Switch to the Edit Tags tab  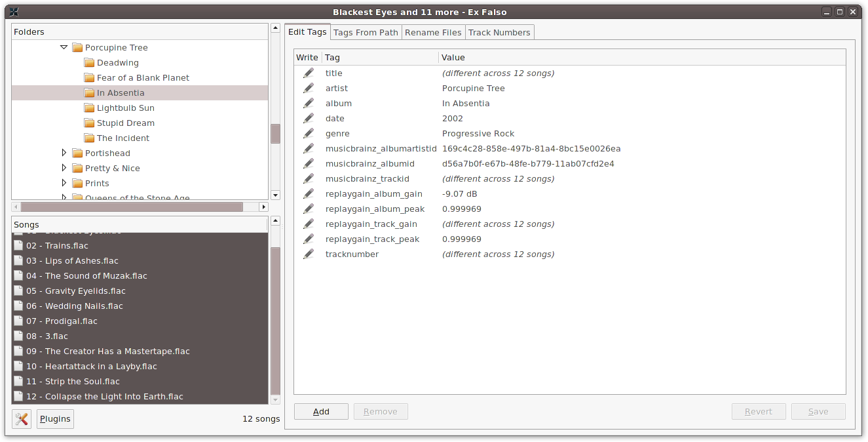[x=307, y=31]
